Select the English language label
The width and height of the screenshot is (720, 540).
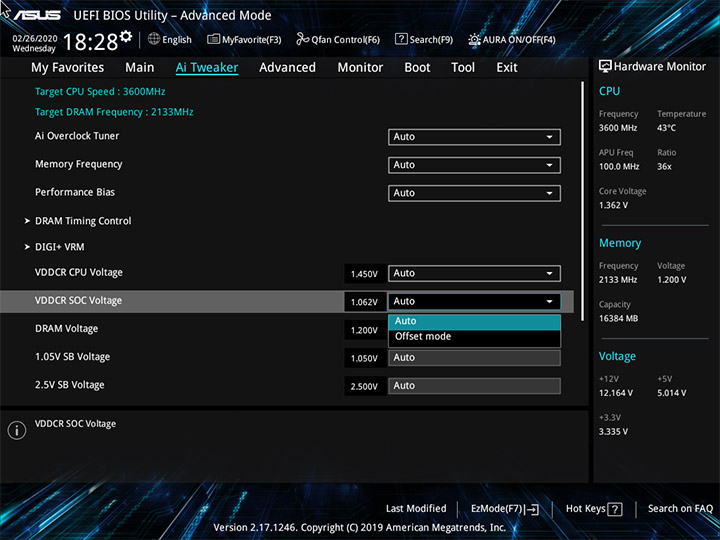(x=177, y=39)
